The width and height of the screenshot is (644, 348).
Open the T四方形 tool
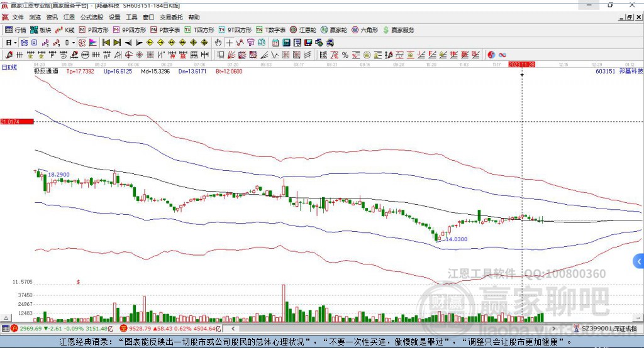click(199, 30)
